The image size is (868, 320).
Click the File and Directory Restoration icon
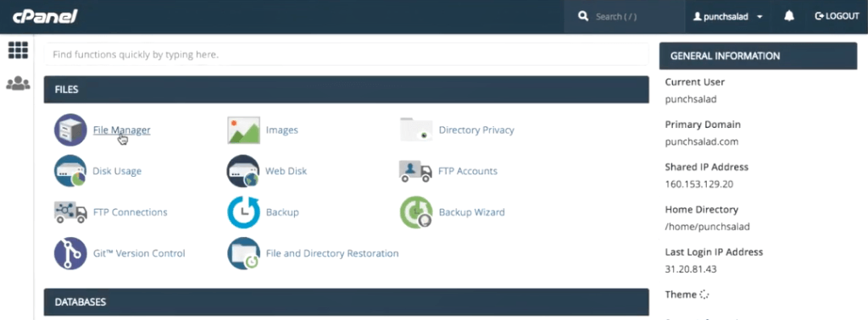pos(243,253)
